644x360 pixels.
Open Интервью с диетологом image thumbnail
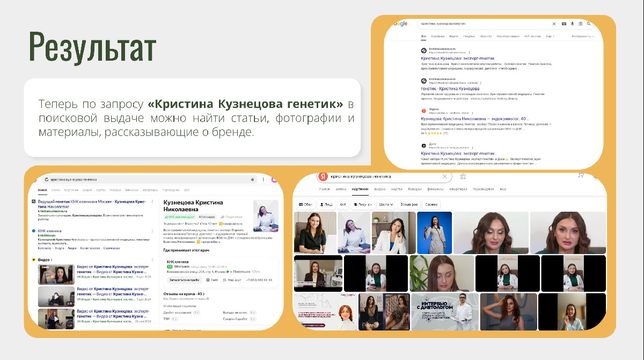click(x=445, y=311)
